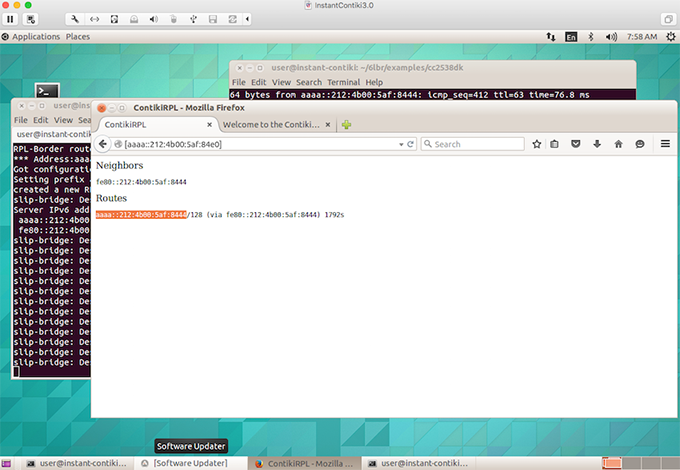Show bookmarks list icon
The height and width of the screenshot is (470, 680).
(556, 144)
